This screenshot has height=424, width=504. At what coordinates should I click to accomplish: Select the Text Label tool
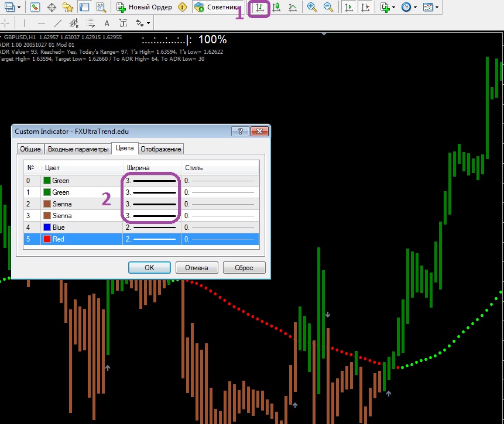(x=124, y=23)
